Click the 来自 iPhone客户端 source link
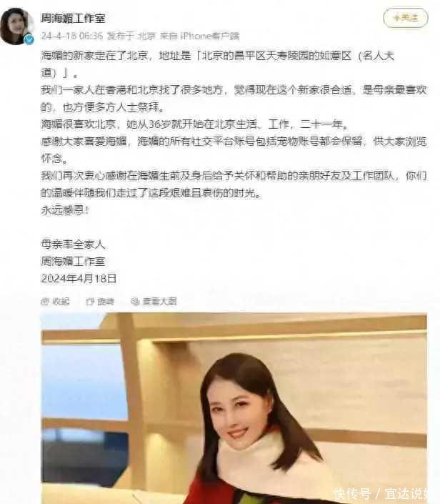Screen dimensions: 440x504 199,36
